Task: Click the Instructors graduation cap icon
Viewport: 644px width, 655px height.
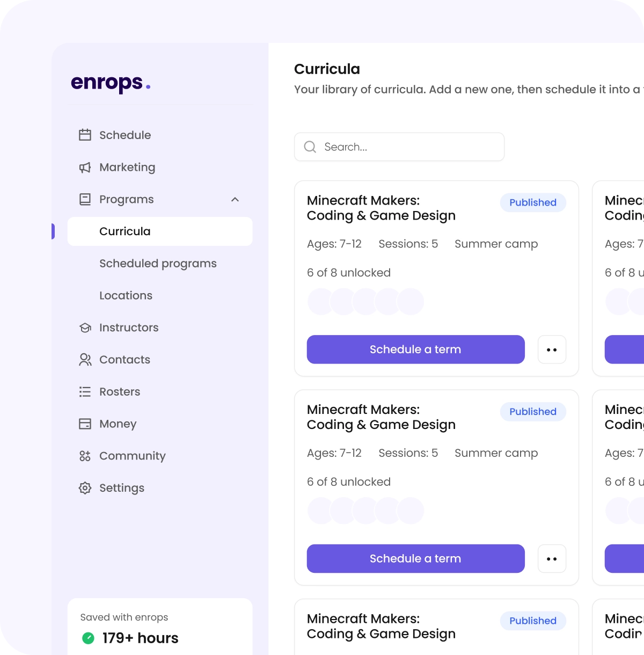Action: pyautogui.click(x=85, y=327)
